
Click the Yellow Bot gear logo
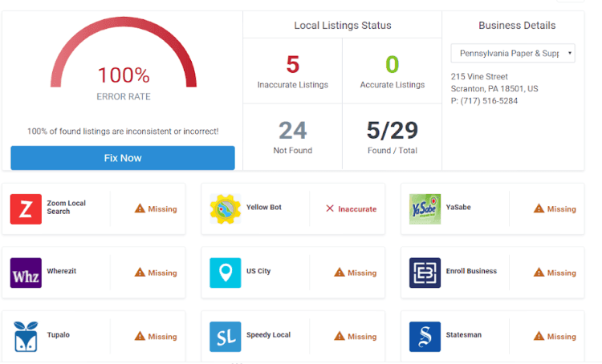[x=225, y=208]
